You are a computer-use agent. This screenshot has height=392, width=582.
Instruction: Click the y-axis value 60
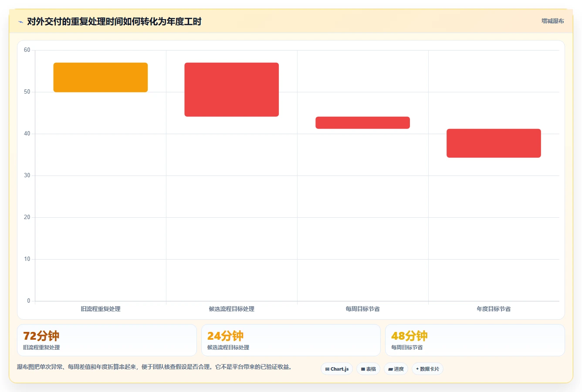(27, 50)
